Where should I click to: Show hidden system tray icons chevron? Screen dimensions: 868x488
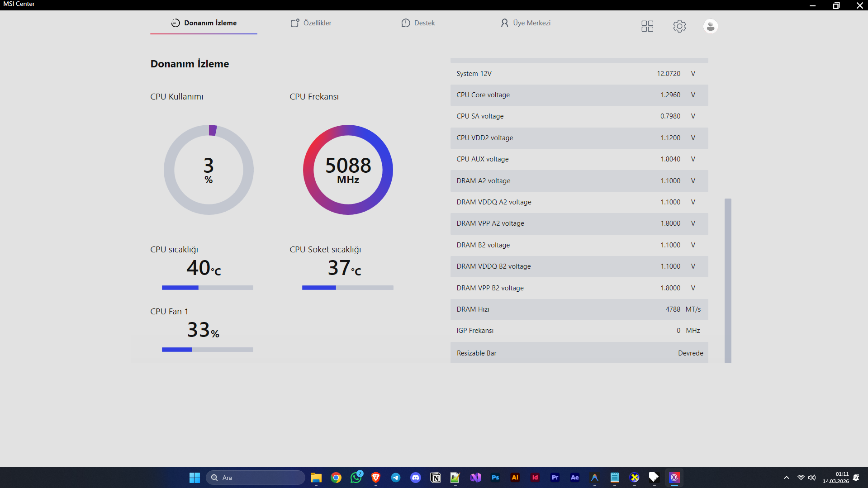pos(787,478)
